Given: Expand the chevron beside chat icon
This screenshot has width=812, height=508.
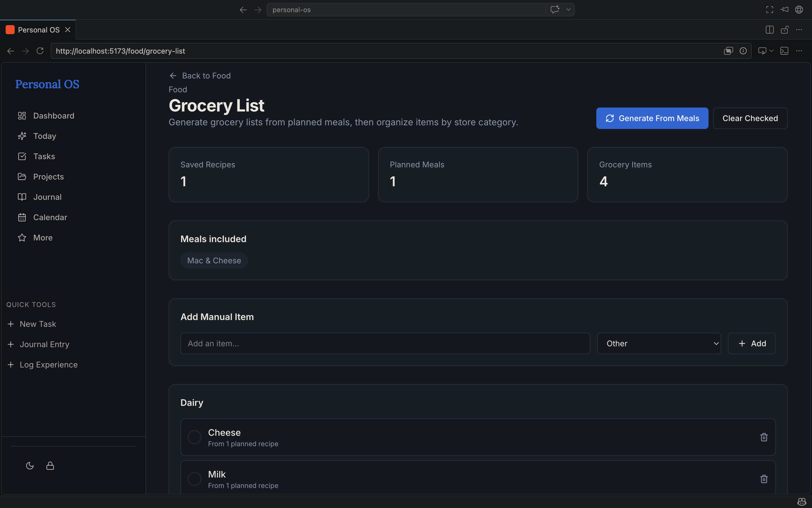Looking at the screenshot, I should point(568,10).
